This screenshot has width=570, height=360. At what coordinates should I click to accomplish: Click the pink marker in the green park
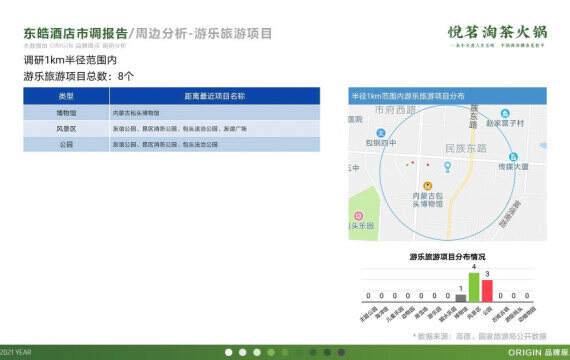[358, 216]
